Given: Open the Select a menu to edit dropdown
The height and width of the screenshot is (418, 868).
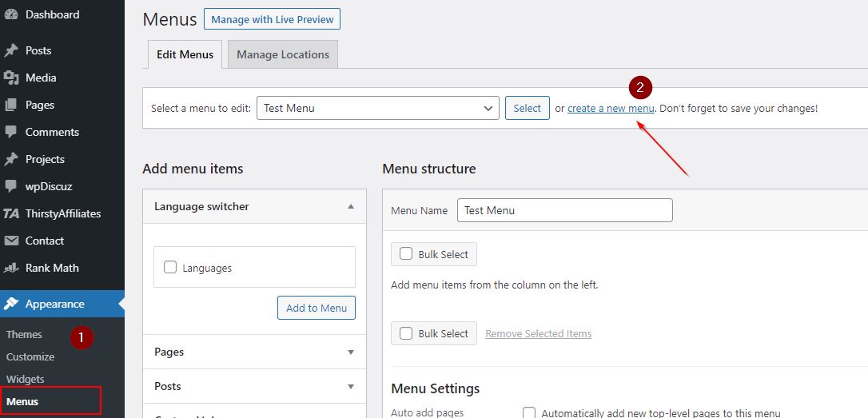Looking at the screenshot, I should pos(378,108).
